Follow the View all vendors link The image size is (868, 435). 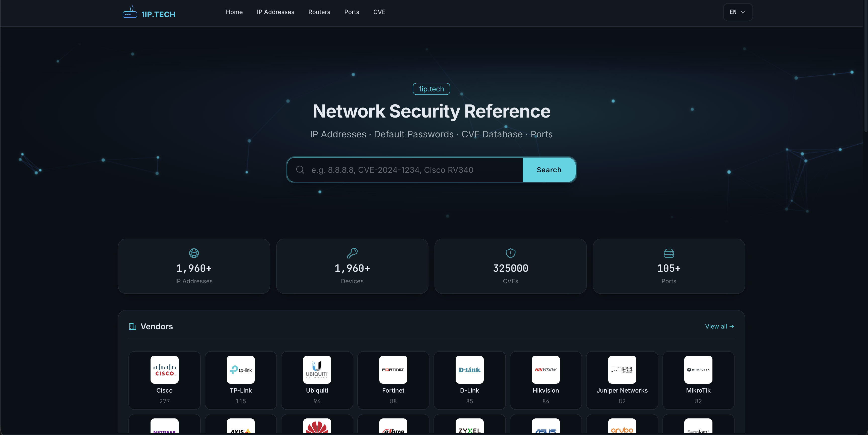pos(719,326)
